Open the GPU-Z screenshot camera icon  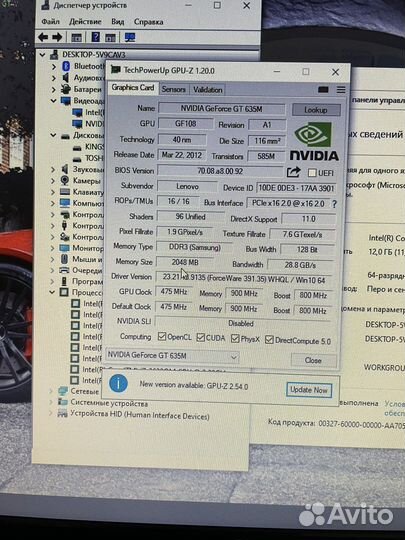[x=323, y=90]
